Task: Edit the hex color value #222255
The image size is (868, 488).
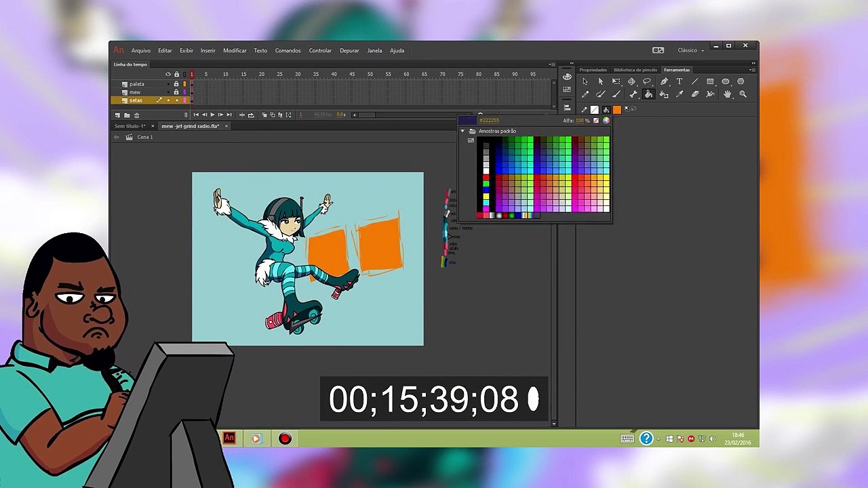Action: [490, 121]
